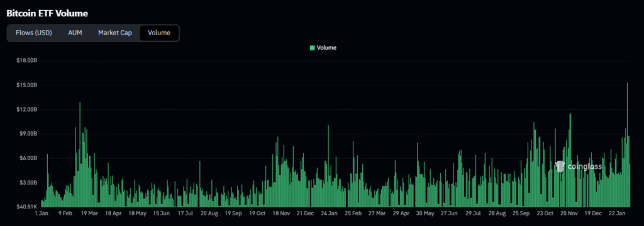
Task: Click the $3.00B axis label
Action: click(x=28, y=183)
